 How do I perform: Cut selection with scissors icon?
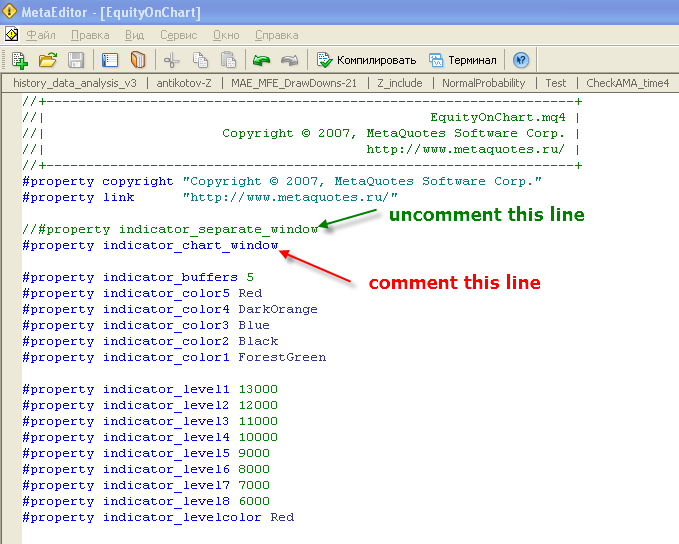(x=171, y=60)
